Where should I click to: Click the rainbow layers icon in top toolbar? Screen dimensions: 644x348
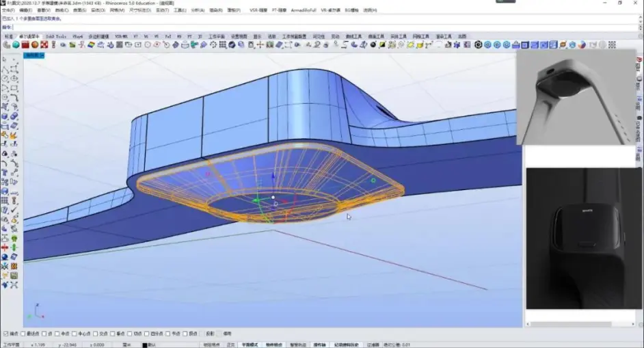[x=91, y=45]
